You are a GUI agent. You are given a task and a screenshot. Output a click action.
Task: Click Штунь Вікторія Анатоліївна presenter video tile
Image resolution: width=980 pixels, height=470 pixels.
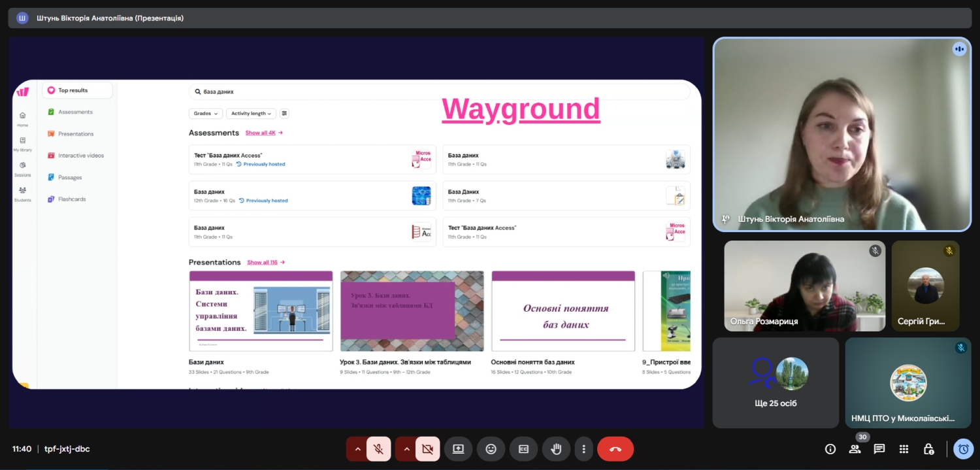pos(841,134)
